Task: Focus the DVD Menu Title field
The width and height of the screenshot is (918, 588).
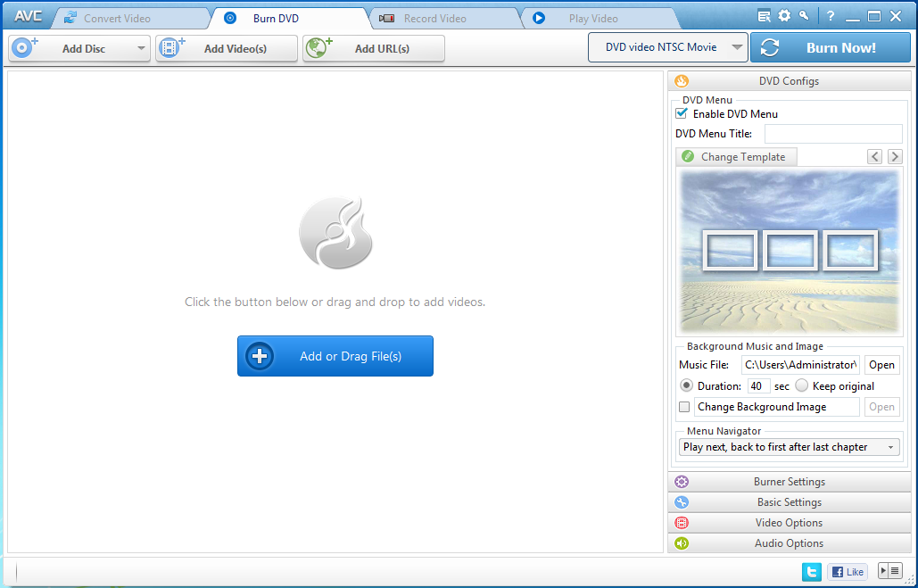Action: pos(833,134)
